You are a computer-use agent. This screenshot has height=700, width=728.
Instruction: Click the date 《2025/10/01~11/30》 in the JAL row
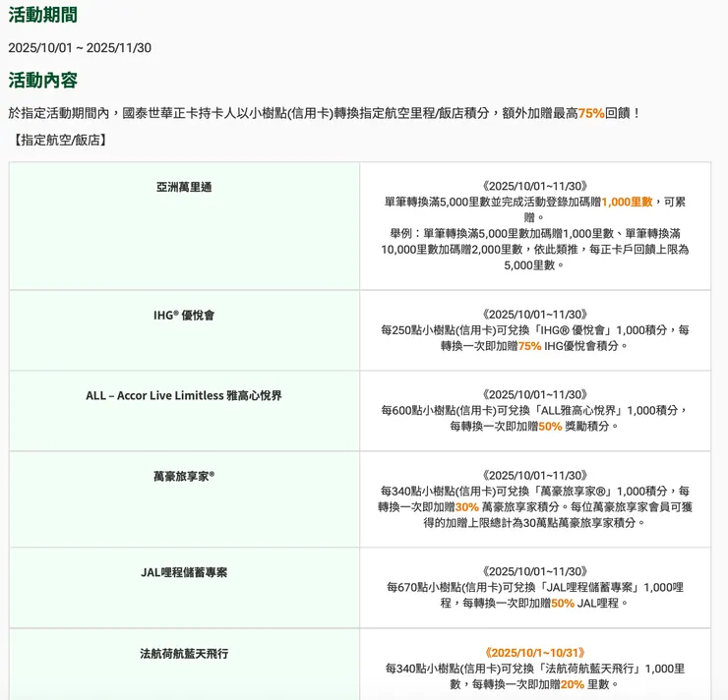pyautogui.click(x=535, y=571)
